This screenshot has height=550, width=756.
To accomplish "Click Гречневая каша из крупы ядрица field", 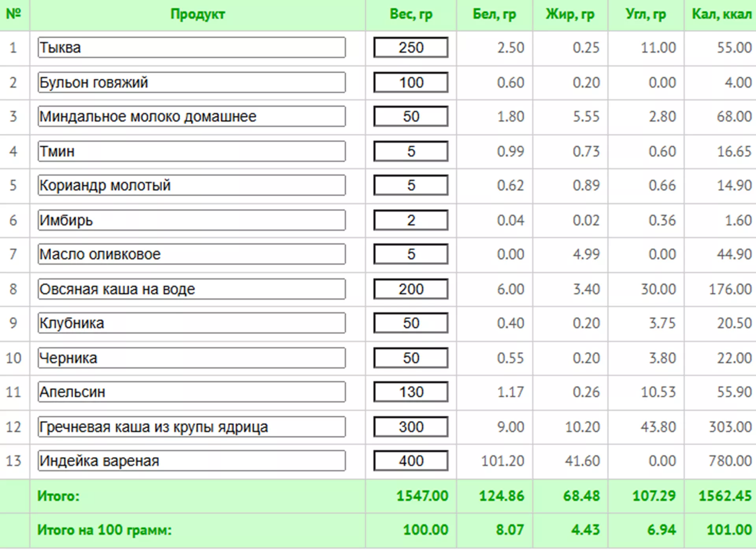I will 192,427.
